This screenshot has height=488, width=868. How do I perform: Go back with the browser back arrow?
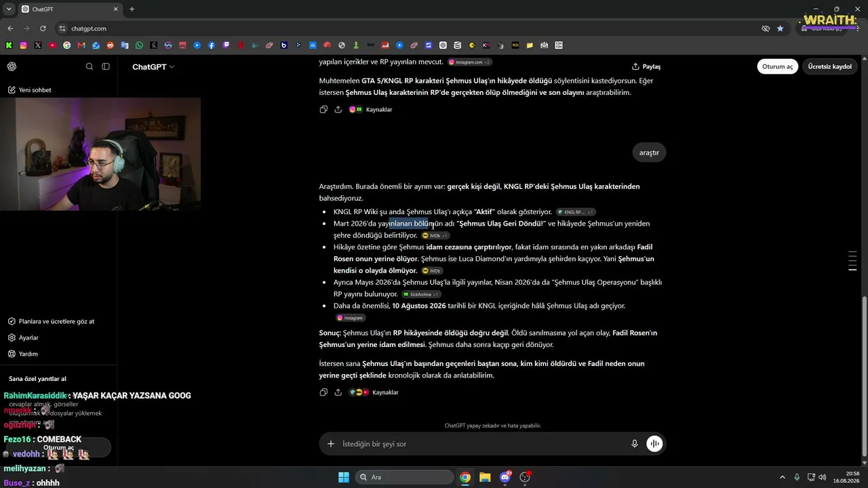coord(10,28)
